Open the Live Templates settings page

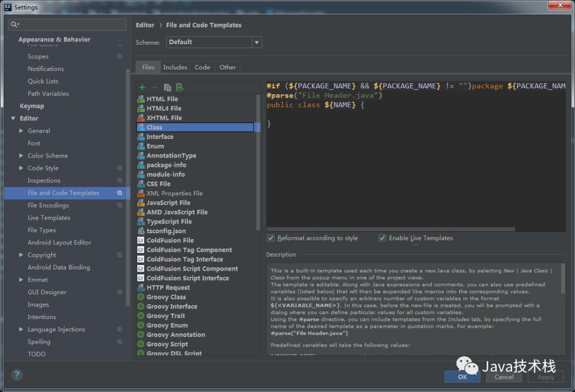click(x=49, y=217)
